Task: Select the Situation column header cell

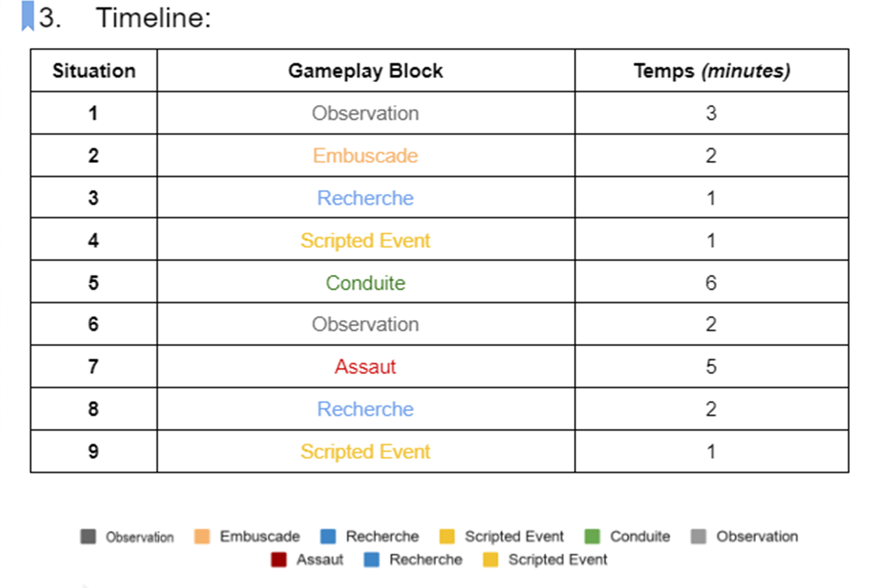Action: click(94, 71)
